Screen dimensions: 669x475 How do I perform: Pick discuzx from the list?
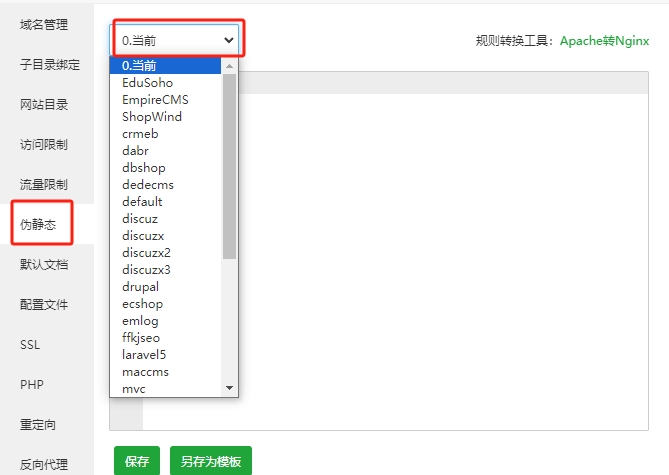click(166, 236)
